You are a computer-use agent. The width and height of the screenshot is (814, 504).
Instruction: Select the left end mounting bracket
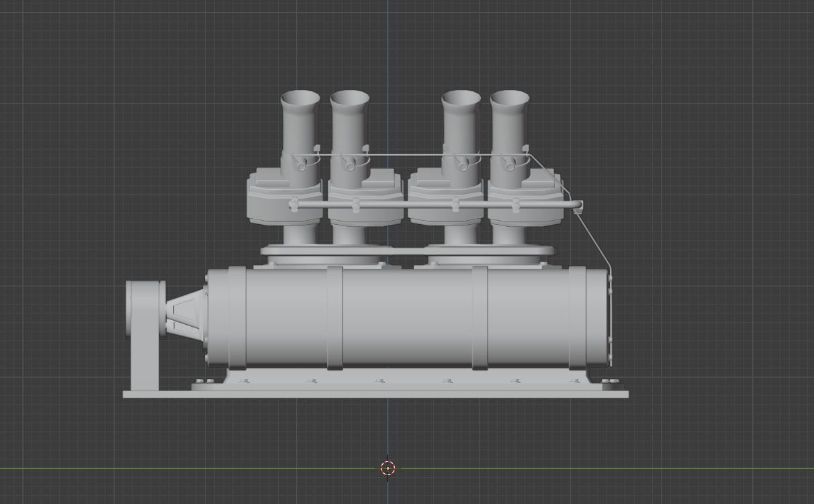click(x=144, y=336)
